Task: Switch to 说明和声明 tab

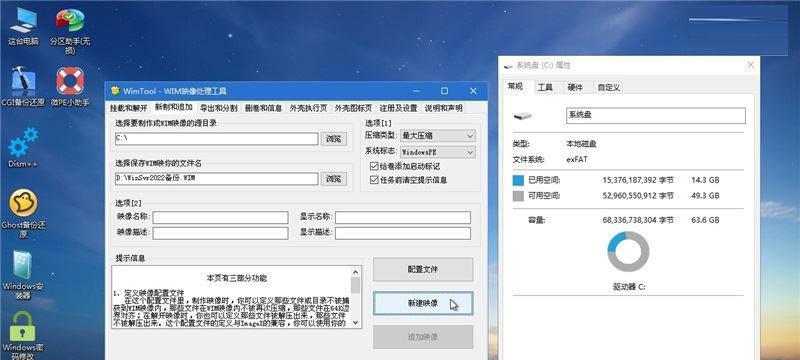Action: coord(443,108)
